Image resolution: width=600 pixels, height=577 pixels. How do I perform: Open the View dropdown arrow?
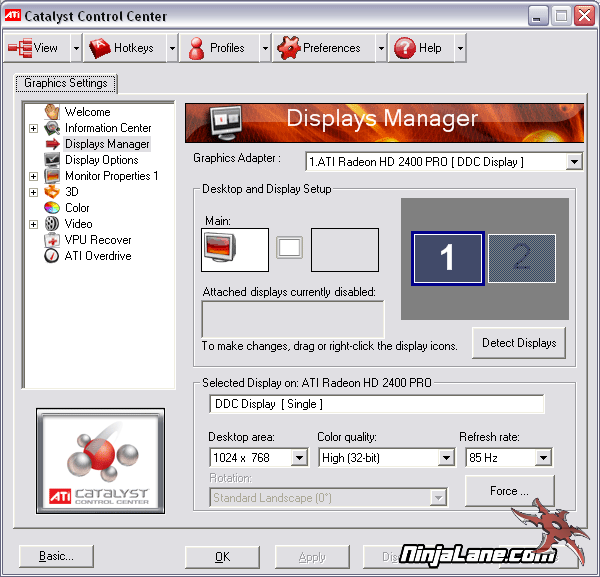[x=77, y=48]
